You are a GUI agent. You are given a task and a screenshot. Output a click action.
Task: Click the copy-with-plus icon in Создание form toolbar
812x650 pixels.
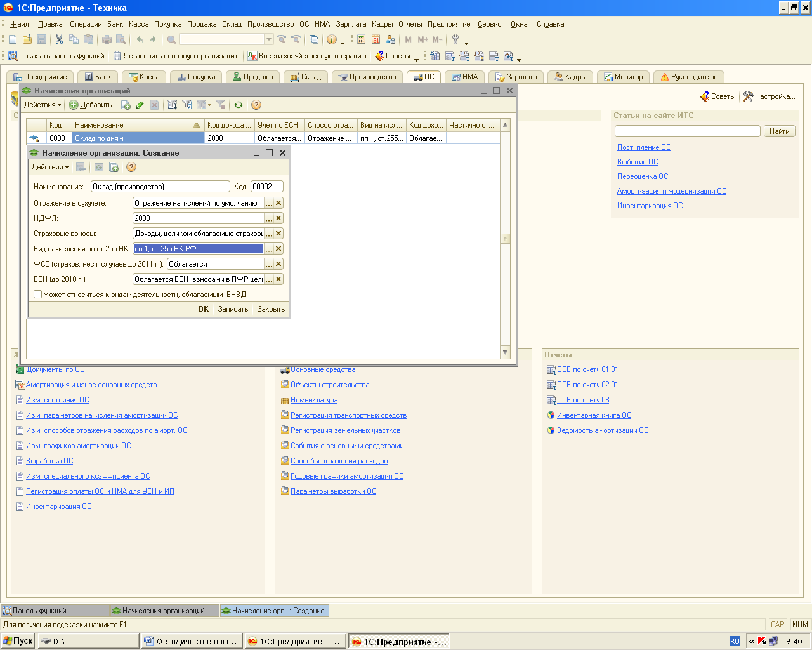(114, 167)
